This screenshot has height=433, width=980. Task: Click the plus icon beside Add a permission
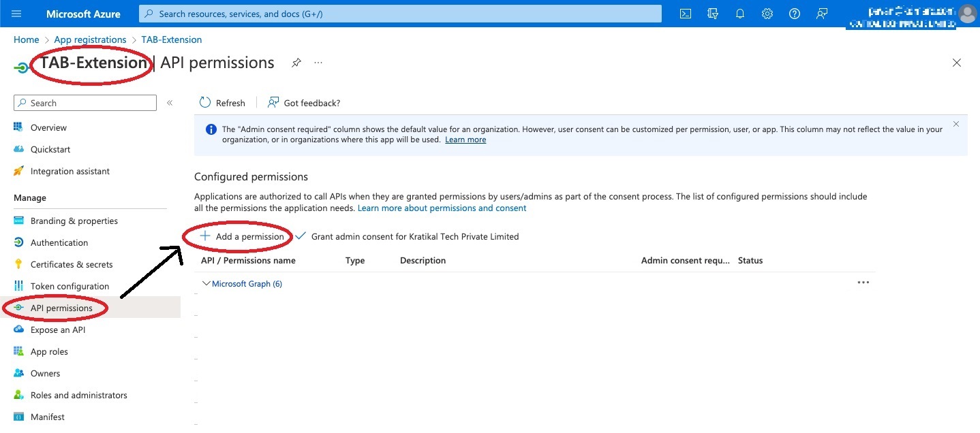205,236
